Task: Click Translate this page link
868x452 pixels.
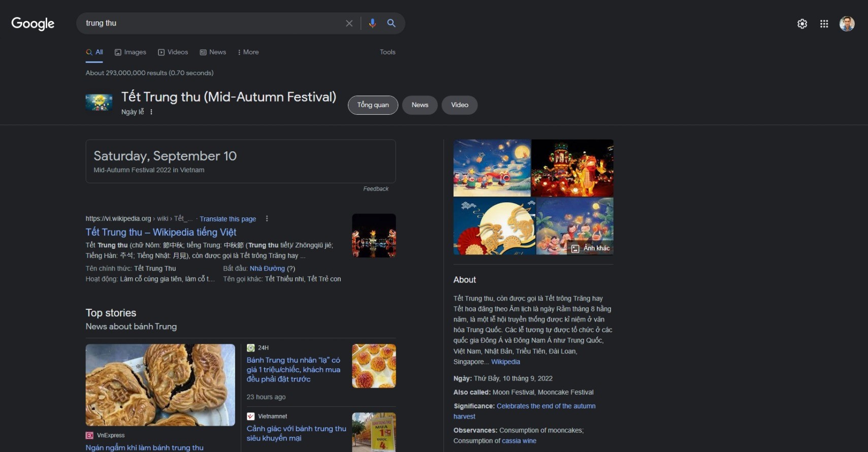Action: (x=228, y=219)
